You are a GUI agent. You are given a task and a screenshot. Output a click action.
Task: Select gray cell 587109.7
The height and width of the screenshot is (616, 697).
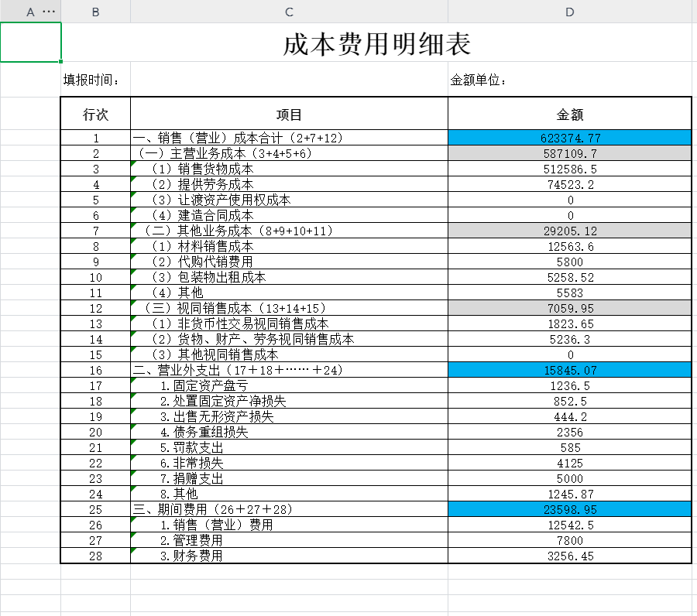[570, 153]
